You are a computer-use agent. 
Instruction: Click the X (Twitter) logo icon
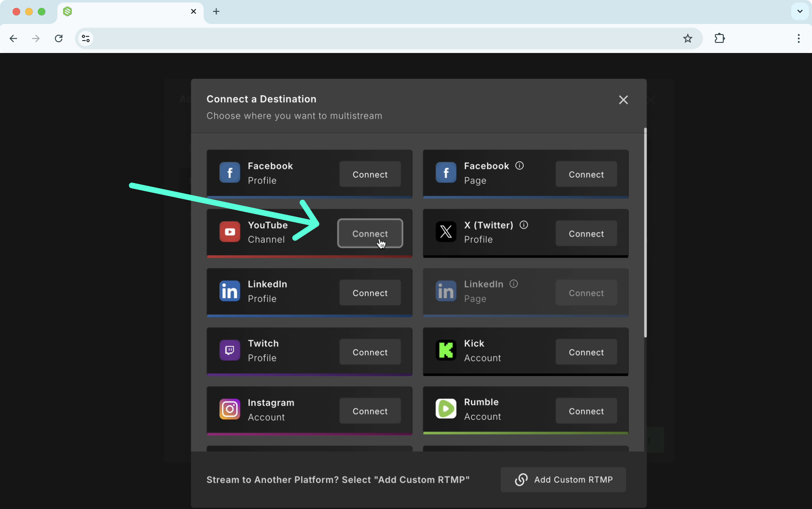click(x=446, y=231)
